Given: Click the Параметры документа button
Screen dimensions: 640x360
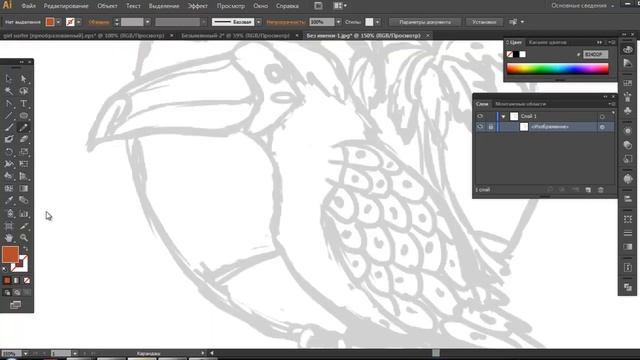Looking at the screenshot, I should coord(425,22).
